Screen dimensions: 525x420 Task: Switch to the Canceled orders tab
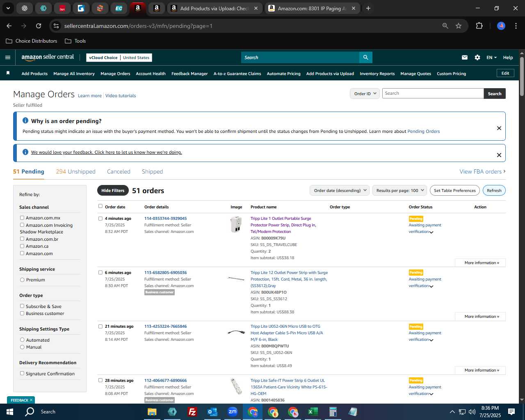tap(119, 171)
